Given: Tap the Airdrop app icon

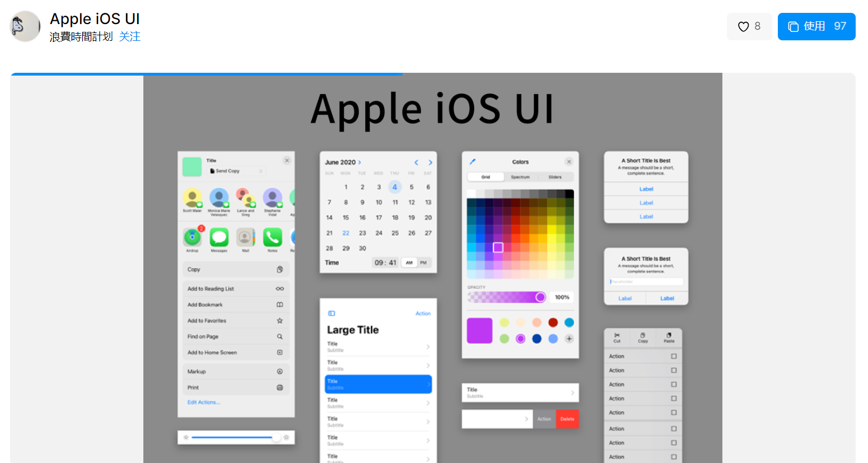Looking at the screenshot, I should click(192, 237).
